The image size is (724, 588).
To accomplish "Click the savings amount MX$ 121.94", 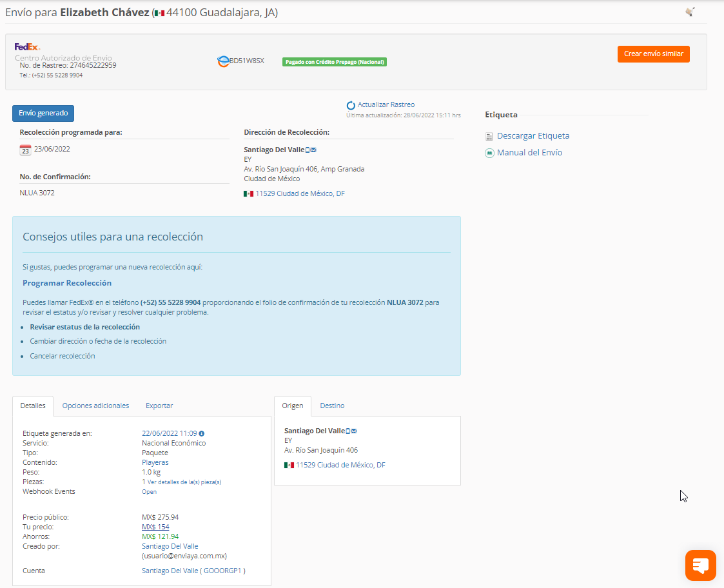I will [161, 536].
